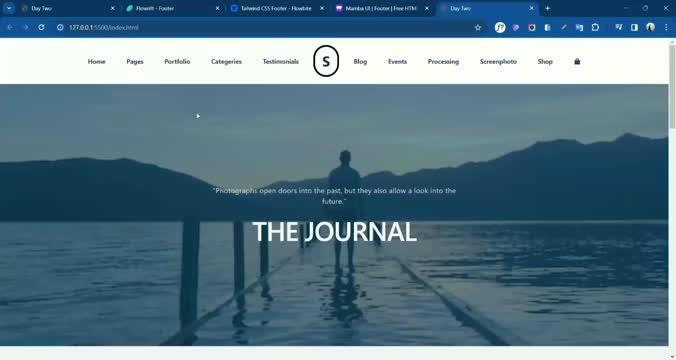Open the color picker extension icon
The height and width of the screenshot is (360, 676).
pyautogui.click(x=532, y=28)
